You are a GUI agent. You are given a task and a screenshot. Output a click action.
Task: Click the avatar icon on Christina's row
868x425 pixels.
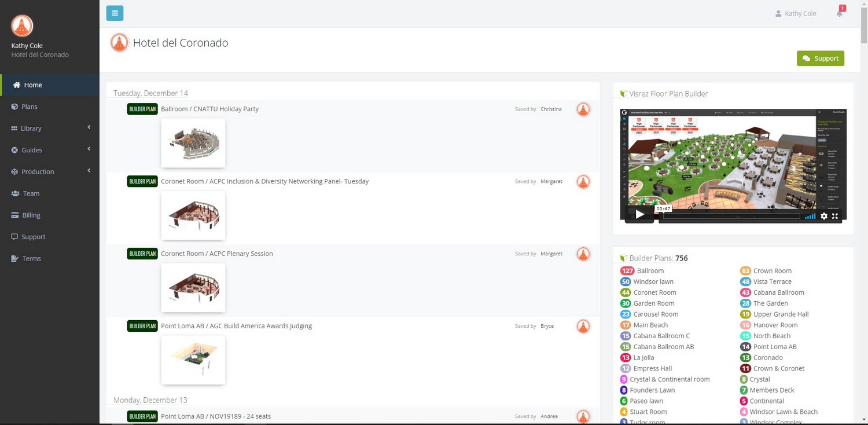[x=583, y=109]
